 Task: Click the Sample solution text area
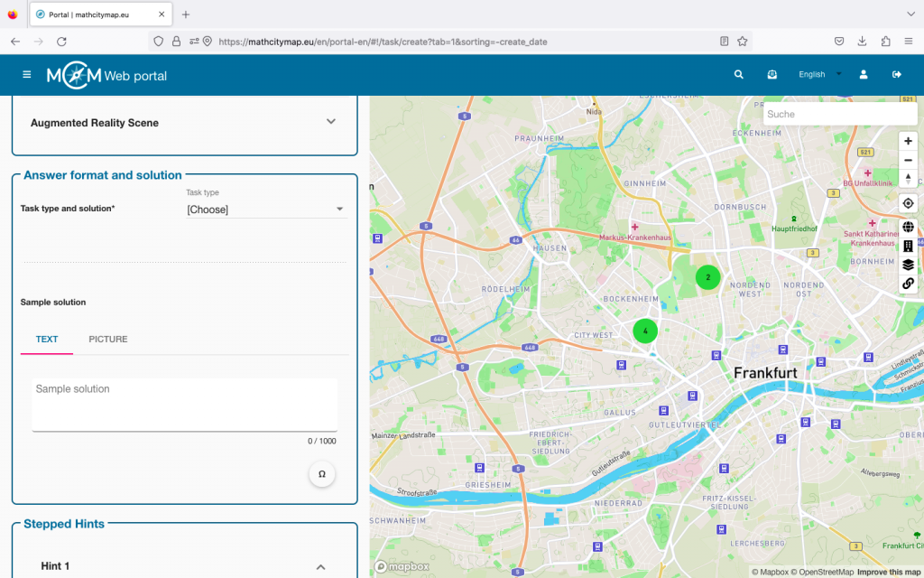(x=185, y=404)
